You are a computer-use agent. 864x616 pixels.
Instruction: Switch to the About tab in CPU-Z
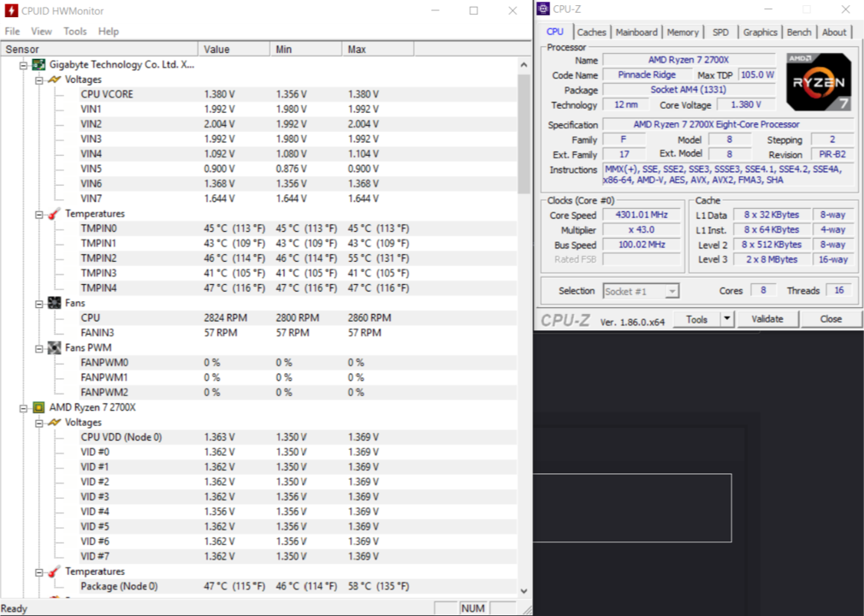834,32
